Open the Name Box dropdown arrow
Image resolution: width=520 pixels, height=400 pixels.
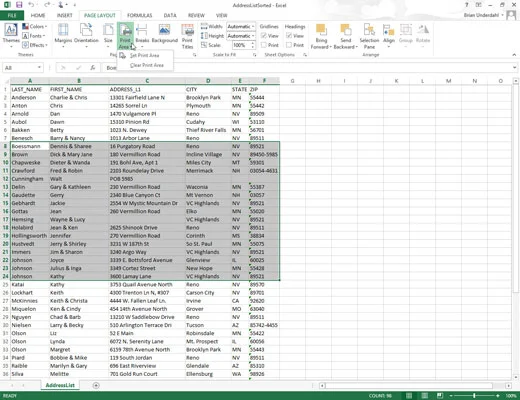[x=39, y=68]
